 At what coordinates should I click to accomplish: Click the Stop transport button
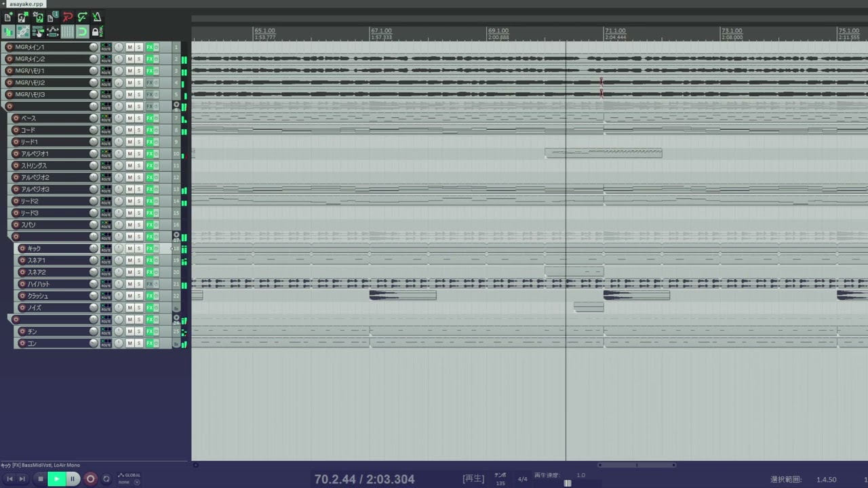click(40, 479)
